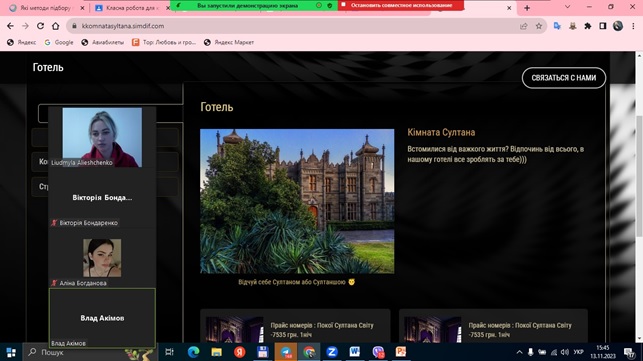
Task: Click Liudmyla Alieshchenko's video tile
Action: click(102, 137)
